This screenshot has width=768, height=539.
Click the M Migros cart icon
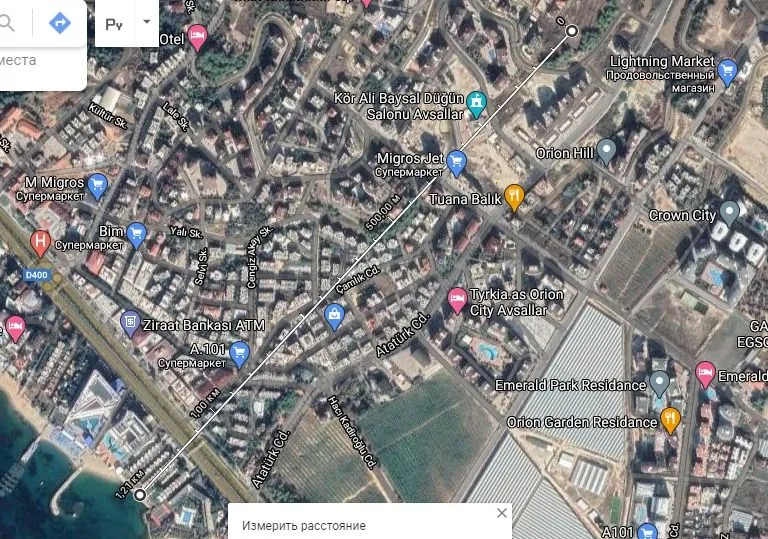point(97,185)
